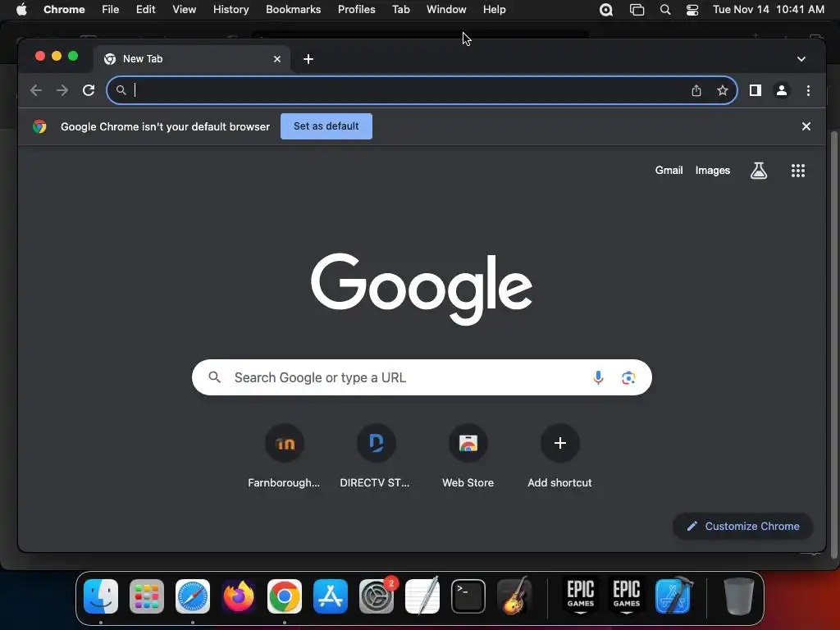Click the date and time in menu bar

pyautogui.click(x=768, y=10)
